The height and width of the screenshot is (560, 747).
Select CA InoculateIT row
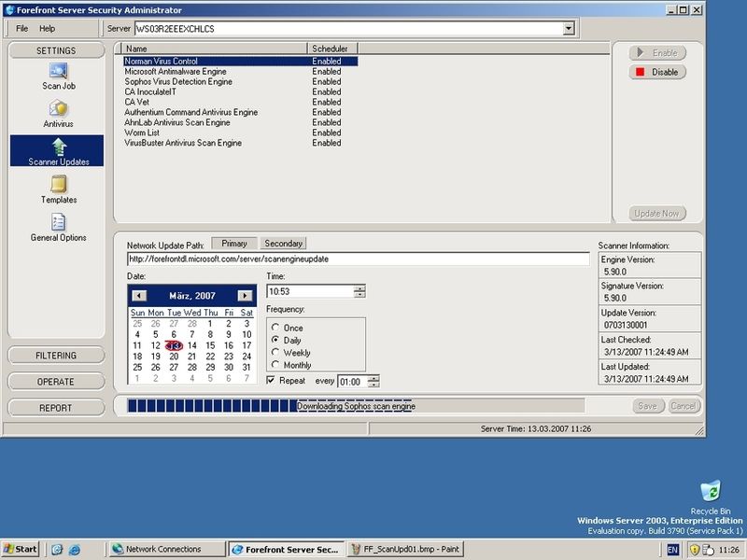coord(241,91)
